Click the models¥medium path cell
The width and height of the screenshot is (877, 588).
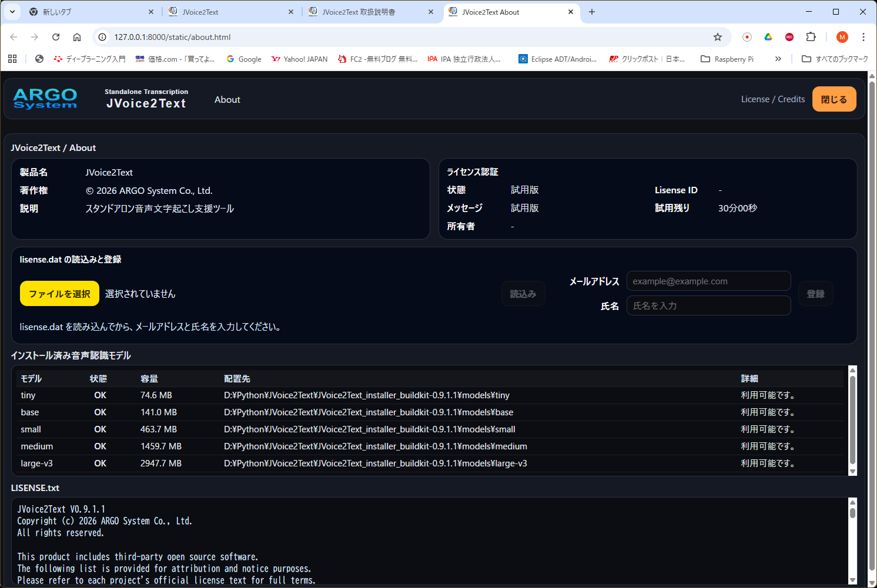pos(376,446)
